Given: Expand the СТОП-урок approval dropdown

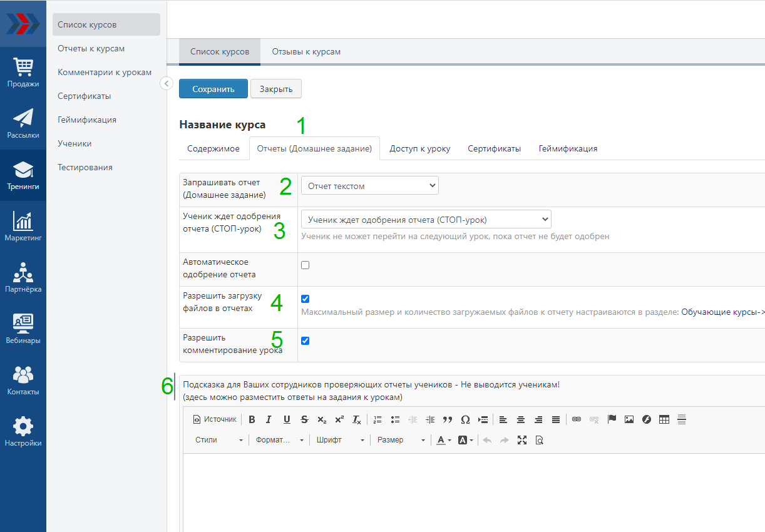Looking at the screenshot, I should pyautogui.click(x=426, y=220).
